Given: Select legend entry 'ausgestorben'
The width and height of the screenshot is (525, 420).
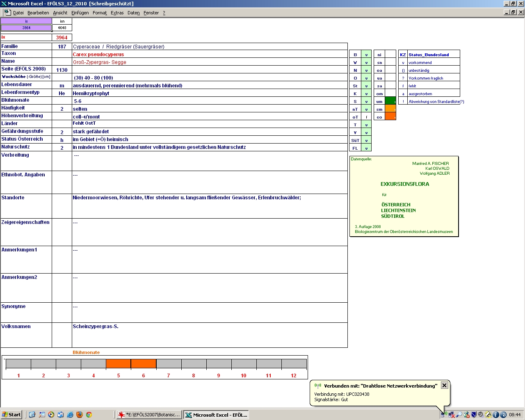Looking at the screenshot, I should point(420,94).
